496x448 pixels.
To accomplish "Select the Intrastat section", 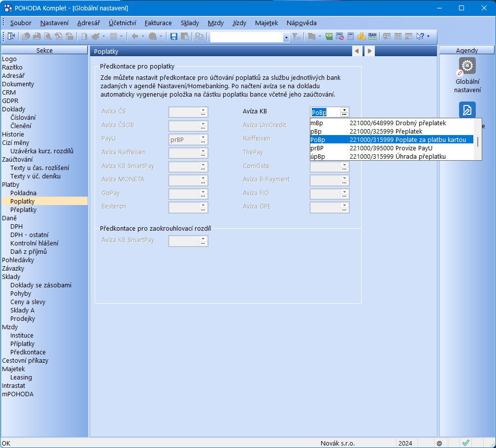I will [13, 385].
